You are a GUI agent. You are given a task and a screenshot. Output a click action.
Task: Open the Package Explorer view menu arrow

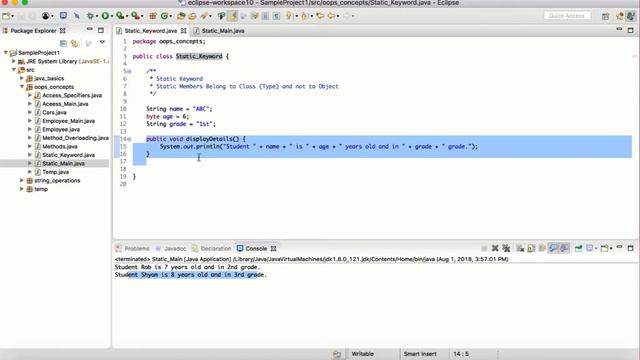point(102,42)
